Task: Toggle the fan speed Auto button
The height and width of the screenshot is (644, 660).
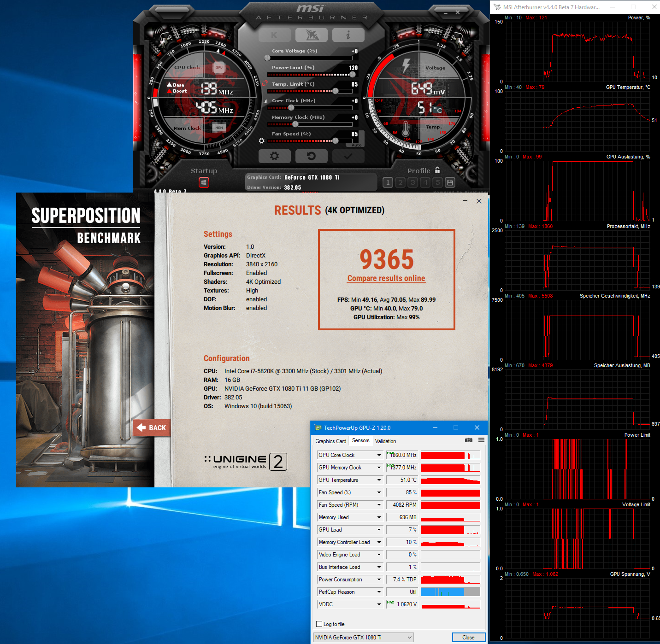Action: pyautogui.click(x=357, y=145)
